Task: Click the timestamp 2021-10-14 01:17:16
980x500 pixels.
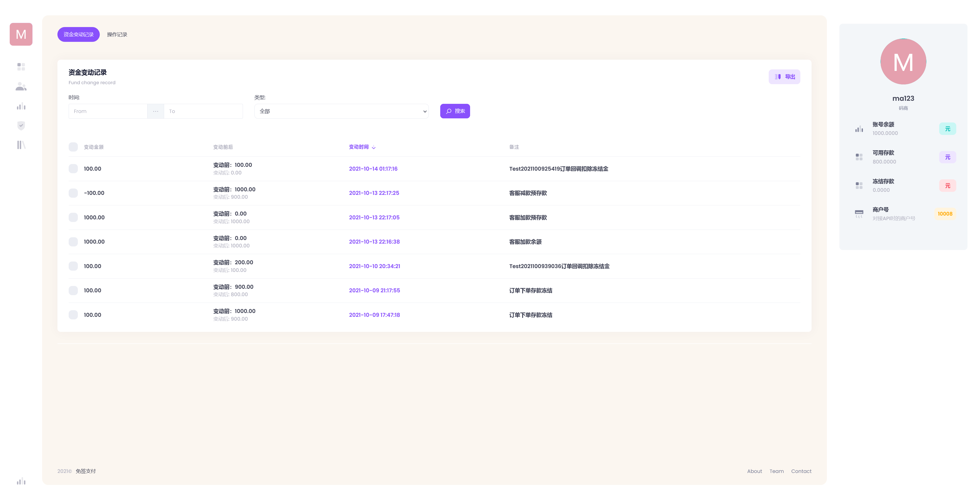Action: tap(373, 169)
